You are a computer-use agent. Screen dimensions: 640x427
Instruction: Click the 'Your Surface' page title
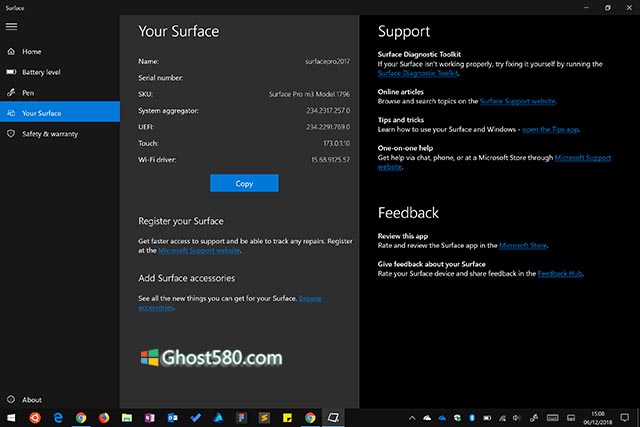178,31
